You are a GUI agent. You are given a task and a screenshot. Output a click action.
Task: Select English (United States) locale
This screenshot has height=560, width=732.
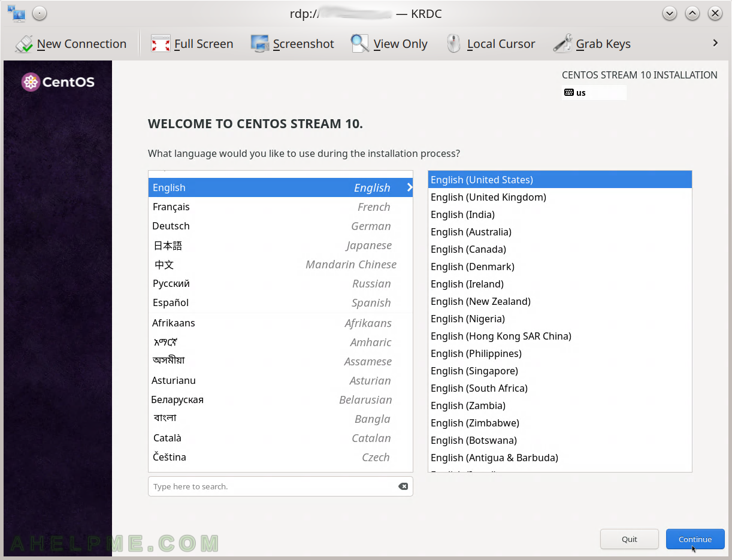(x=560, y=180)
